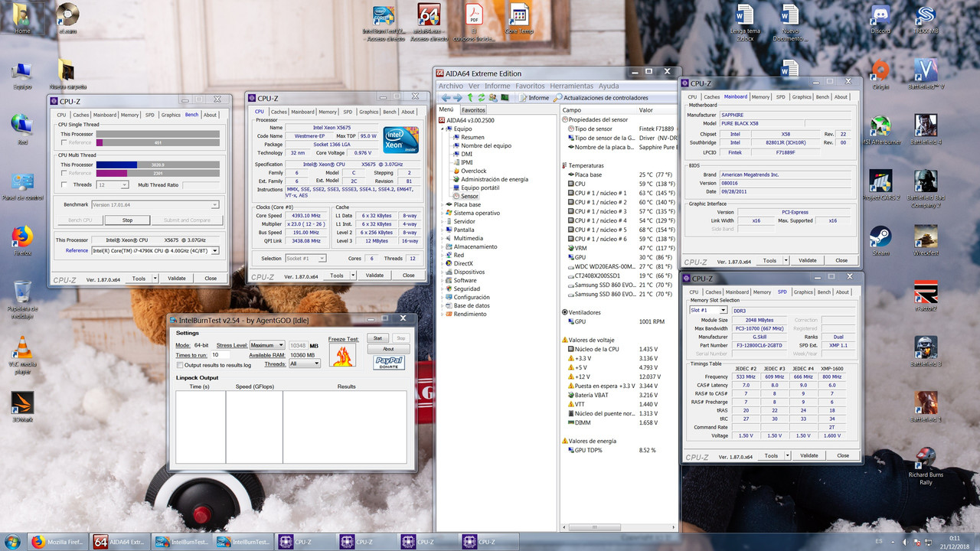Switch to Mozilla Firefox in the taskbar
Viewport: 980px width, 551px height.
pyautogui.click(x=59, y=542)
